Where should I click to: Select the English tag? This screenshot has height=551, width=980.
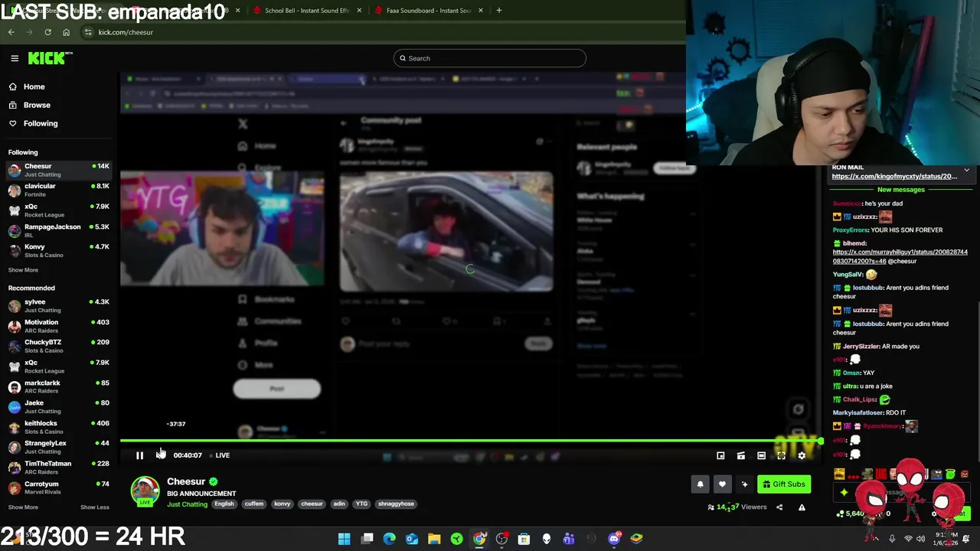click(224, 504)
